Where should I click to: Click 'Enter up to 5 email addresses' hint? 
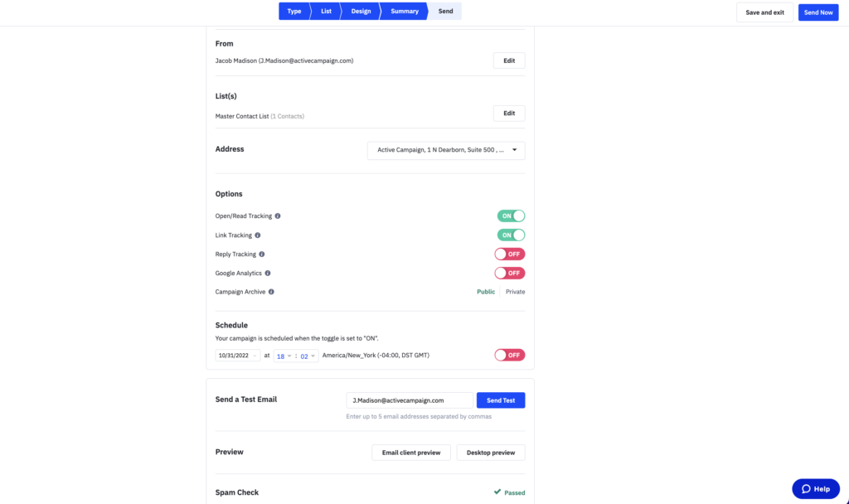point(419,416)
